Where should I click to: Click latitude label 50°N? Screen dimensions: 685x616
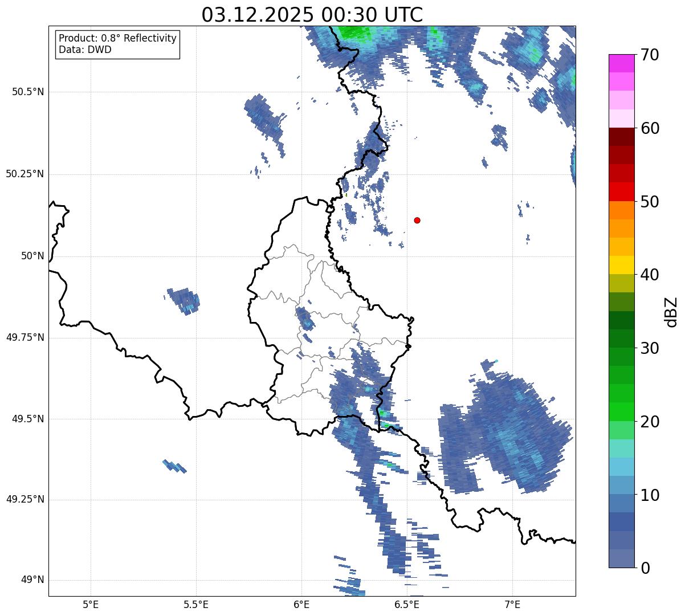32,256
